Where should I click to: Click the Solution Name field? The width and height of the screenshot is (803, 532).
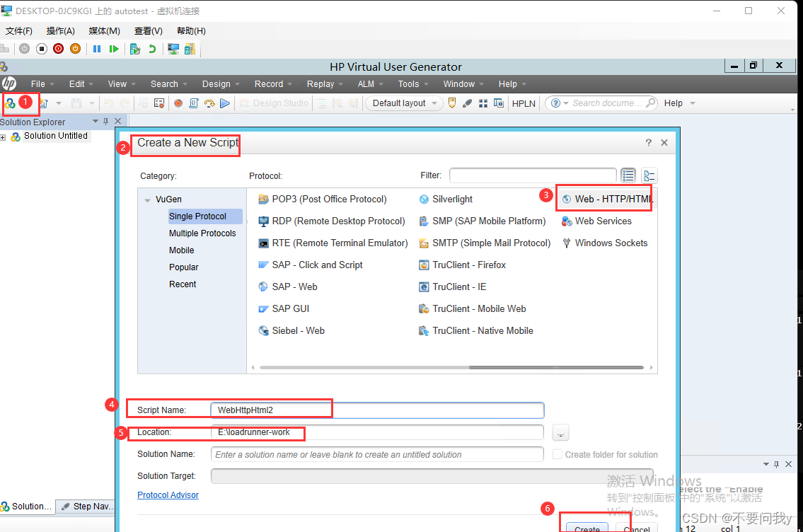coord(377,454)
